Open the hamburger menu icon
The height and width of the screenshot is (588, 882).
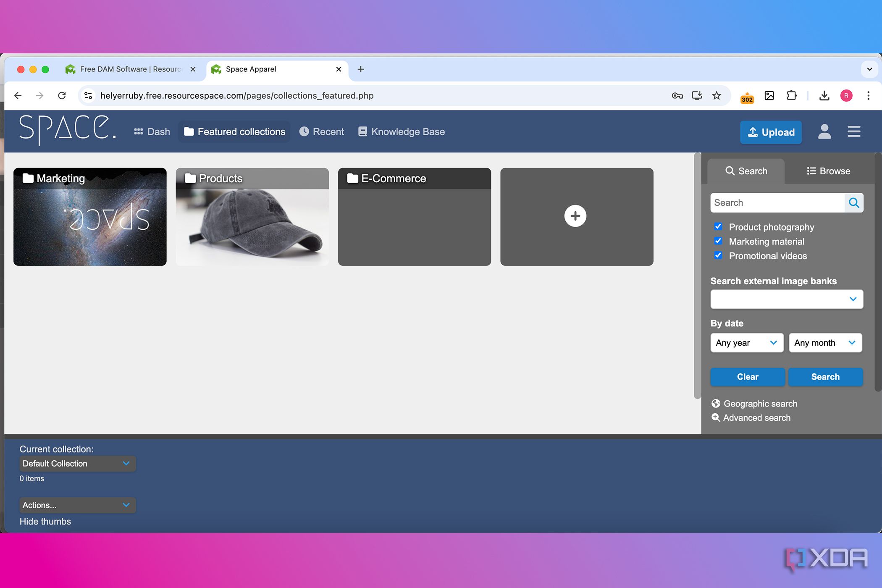(854, 132)
